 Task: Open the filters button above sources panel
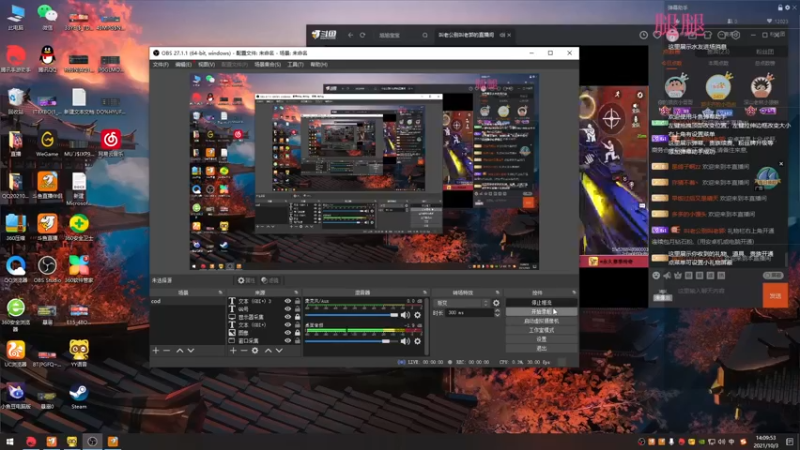(270, 280)
